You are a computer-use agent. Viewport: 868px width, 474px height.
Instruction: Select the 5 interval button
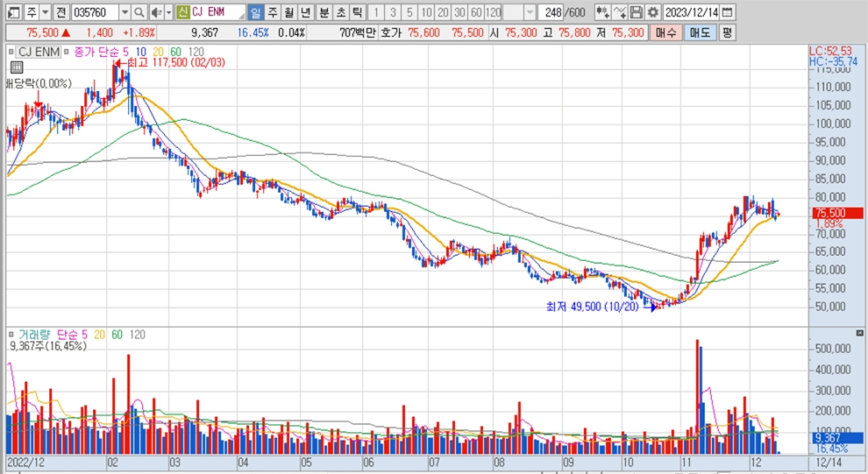pos(409,12)
